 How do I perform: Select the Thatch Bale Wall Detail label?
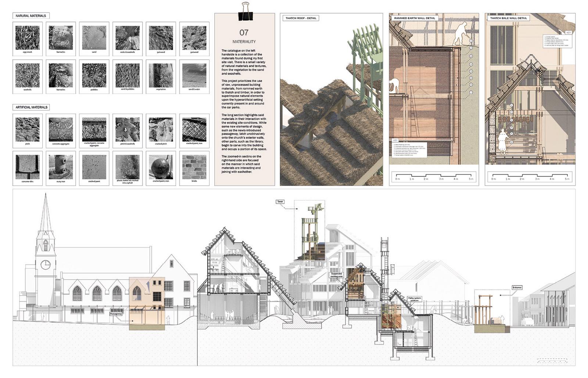508,18
